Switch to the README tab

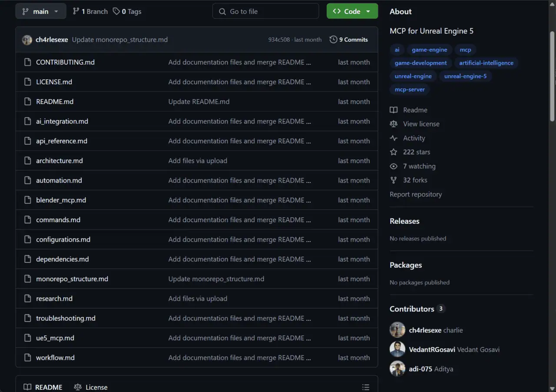[x=43, y=387]
